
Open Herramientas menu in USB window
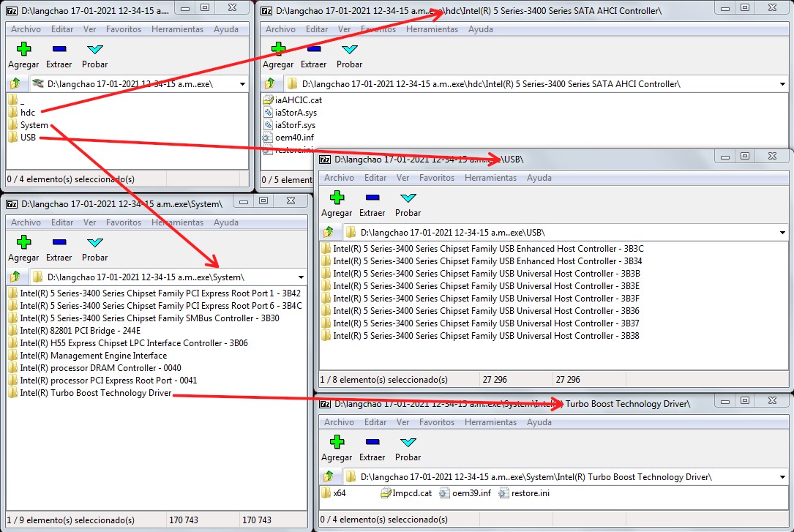pyautogui.click(x=490, y=178)
